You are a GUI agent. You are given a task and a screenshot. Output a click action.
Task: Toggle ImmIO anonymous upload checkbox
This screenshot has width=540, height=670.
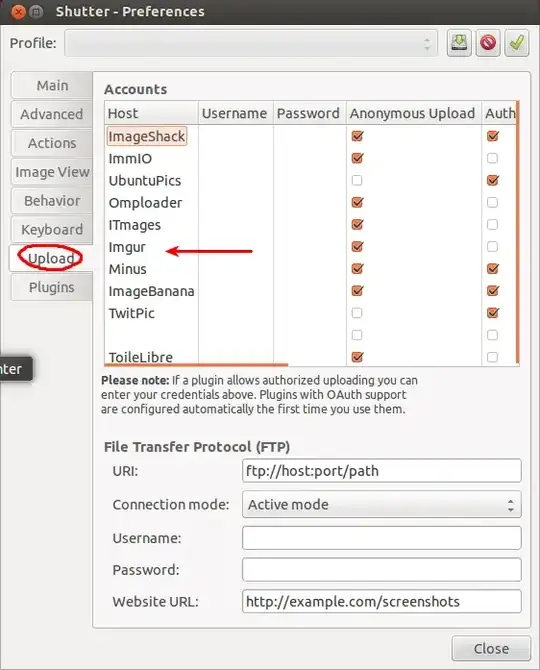tap(357, 158)
